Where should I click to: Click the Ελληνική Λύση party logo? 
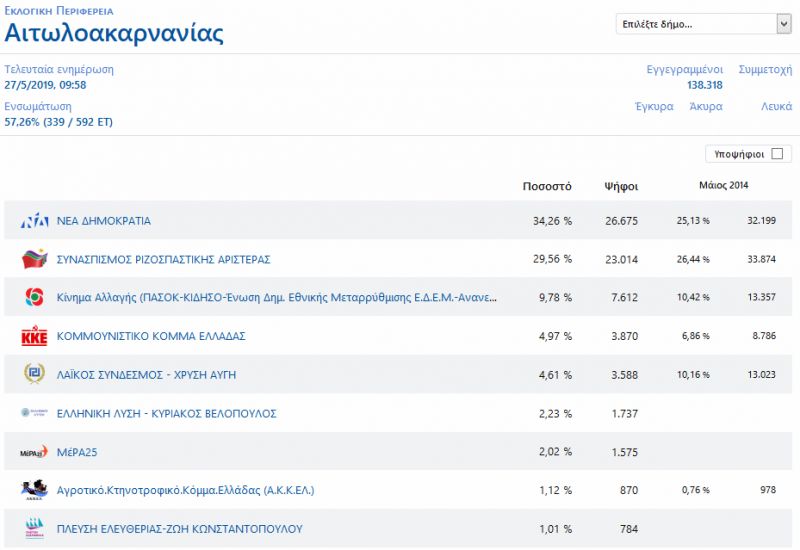pos(34,412)
